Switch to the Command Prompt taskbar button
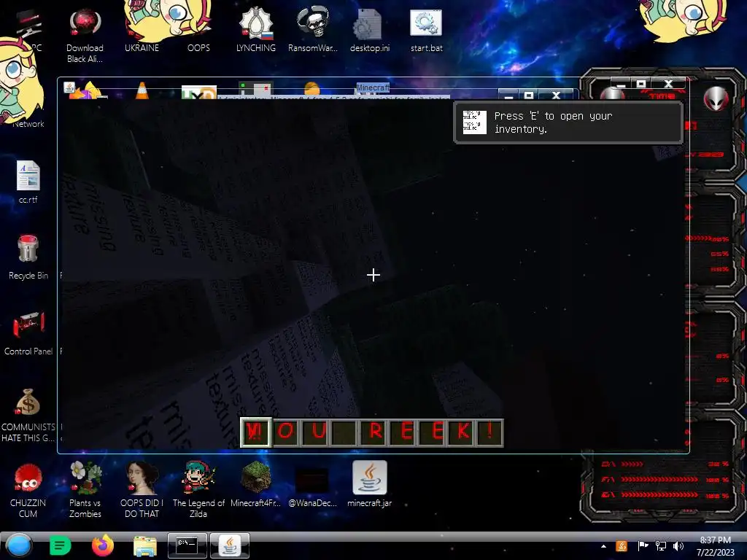The height and width of the screenshot is (560, 747). [187, 545]
